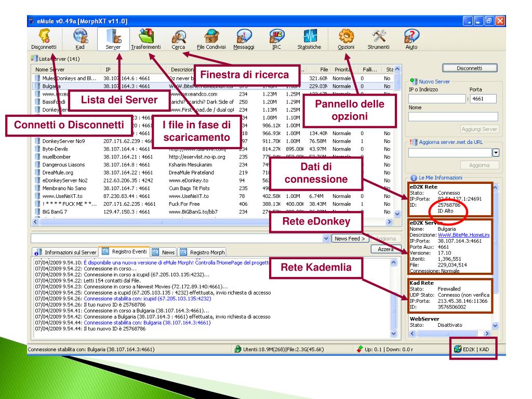Click the server list horizontal scroll left arrow
Image resolution: width=532 pixels, height=399 pixels.
pyautogui.click(x=35, y=222)
